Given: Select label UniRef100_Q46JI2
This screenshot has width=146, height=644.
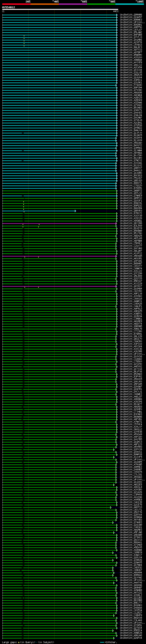Looking at the screenshot, I should tap(131, 65).
